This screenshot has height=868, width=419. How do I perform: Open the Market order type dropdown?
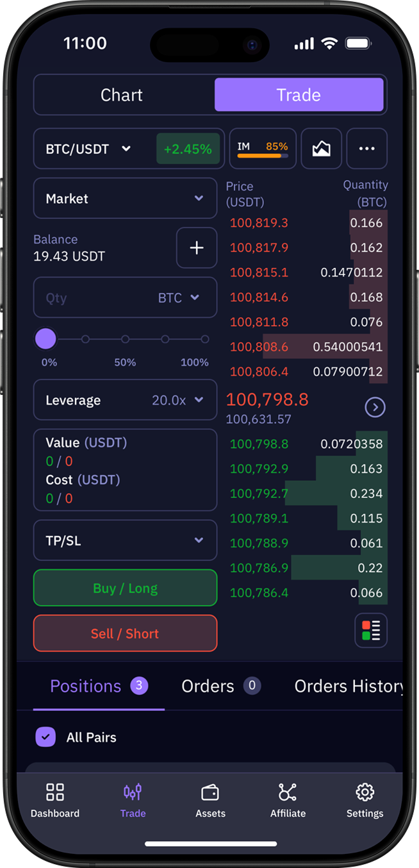point(125,199)
